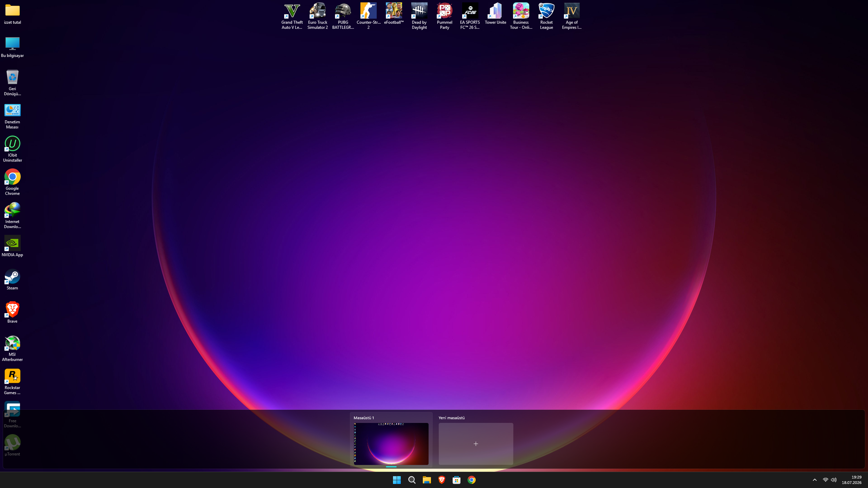Select the IObit Uninstaller icon
The width and height of the screenshot is (868, 488).
coord(13,149)
